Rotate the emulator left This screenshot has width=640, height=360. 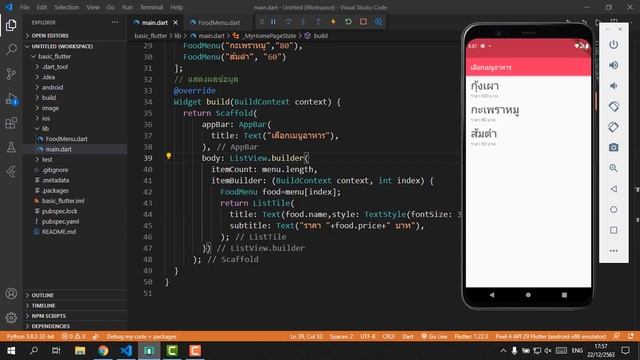613,107
